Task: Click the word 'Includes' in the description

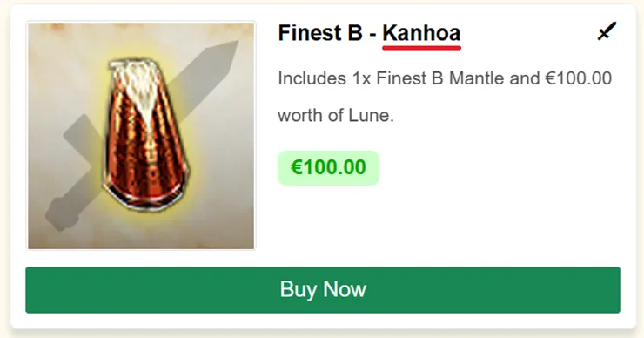Action: [x=312, y=78]
